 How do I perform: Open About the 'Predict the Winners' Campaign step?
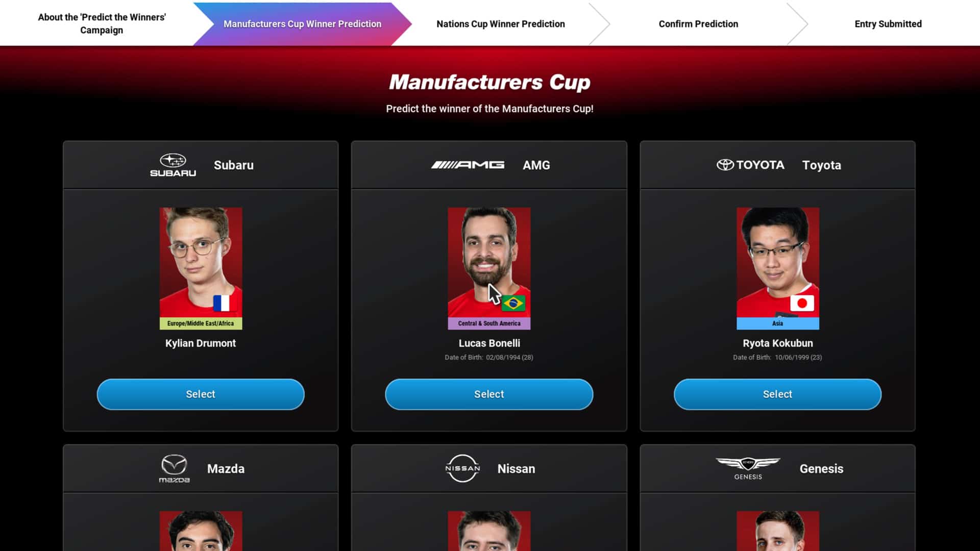pyautogui.click(x=102, y=23)
